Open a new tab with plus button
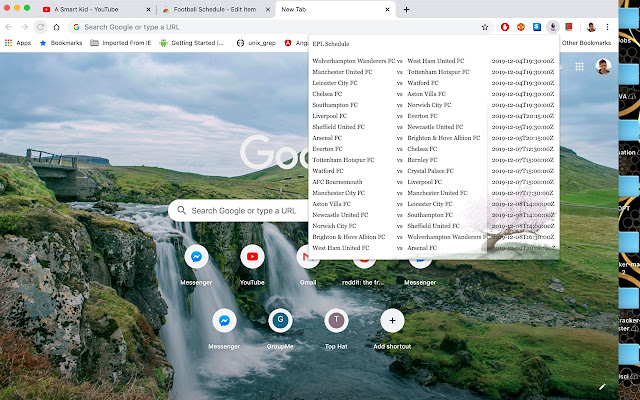The width and height of the screenshot is (640, 400). pyautogui.click(x=406, y=9)
